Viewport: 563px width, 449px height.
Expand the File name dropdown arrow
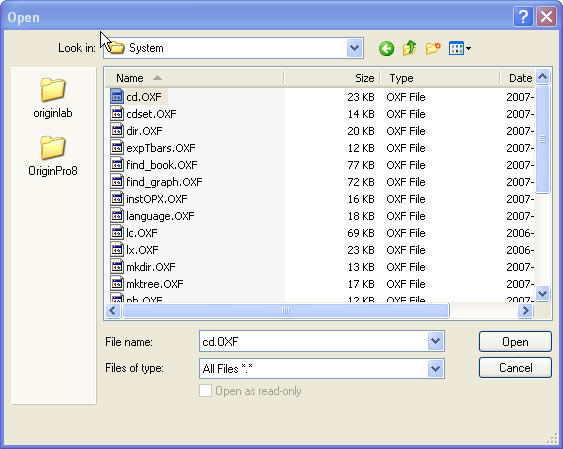[435, 341]
